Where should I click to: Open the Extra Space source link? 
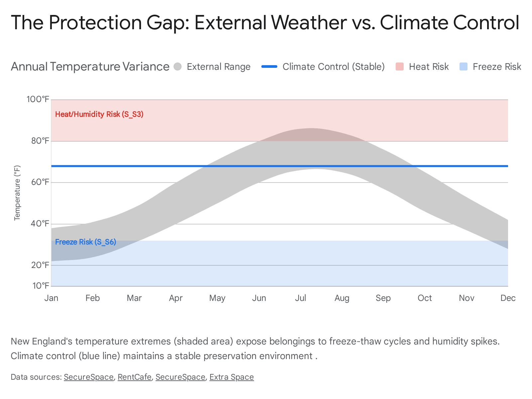click(231, 377)
